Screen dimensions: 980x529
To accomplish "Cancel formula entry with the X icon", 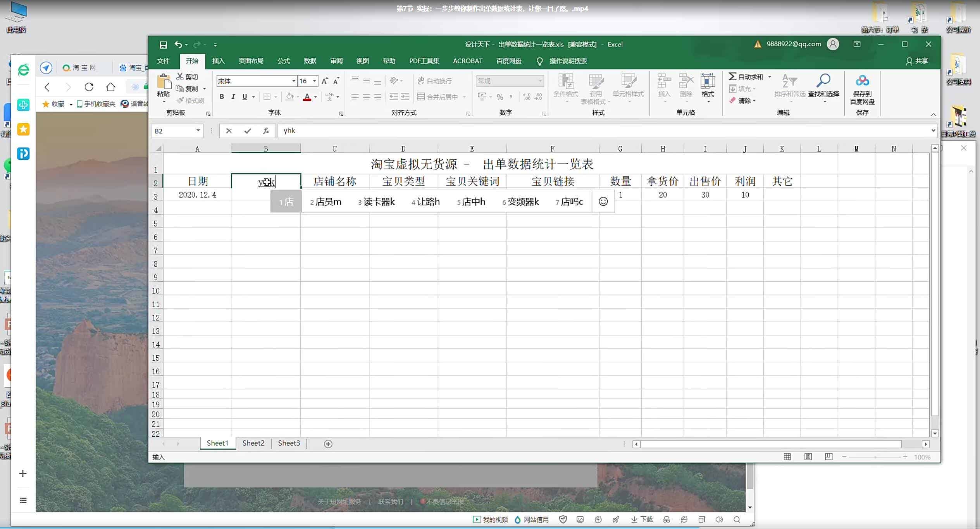I will (x=229, y=131).
